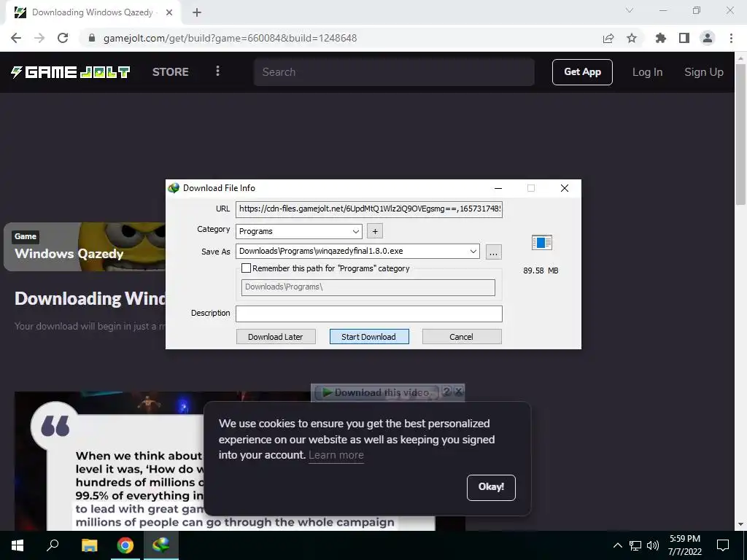Open the Log In link

[x=648, y=72]
